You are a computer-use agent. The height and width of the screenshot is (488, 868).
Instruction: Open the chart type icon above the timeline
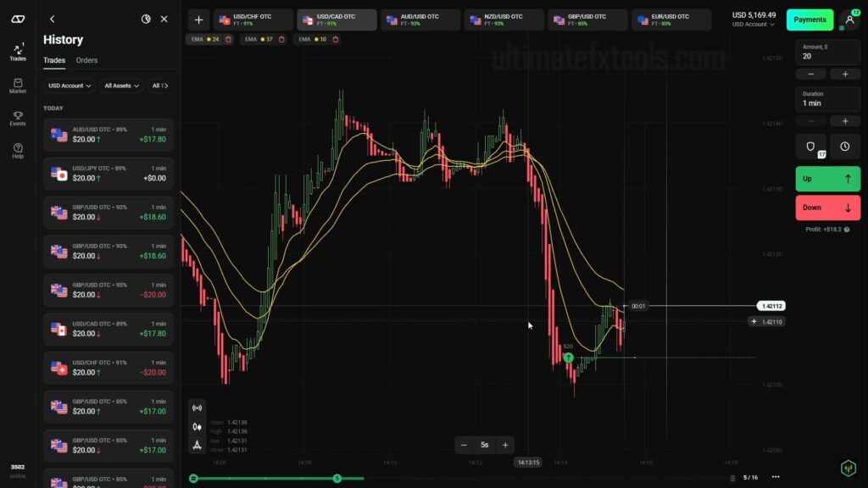click(197, 426)
